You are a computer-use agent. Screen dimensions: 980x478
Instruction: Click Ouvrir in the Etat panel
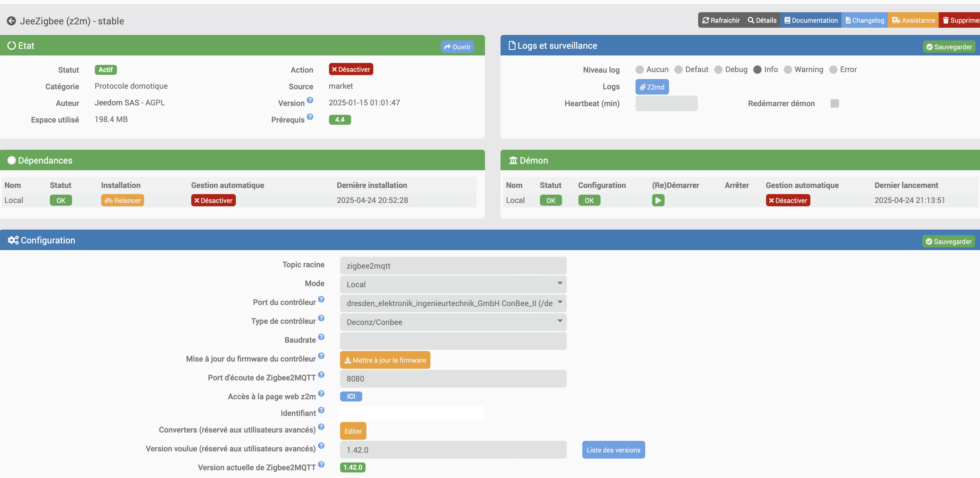coord(457,47)
